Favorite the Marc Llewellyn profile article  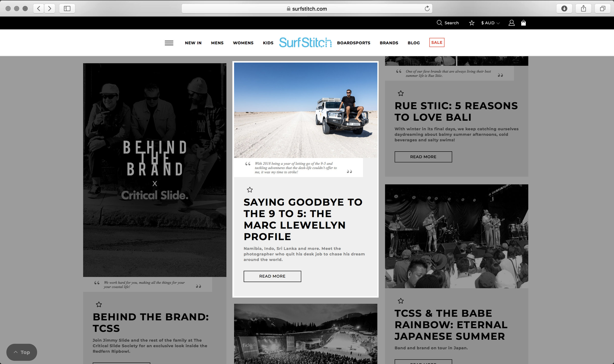pos(250,190)
